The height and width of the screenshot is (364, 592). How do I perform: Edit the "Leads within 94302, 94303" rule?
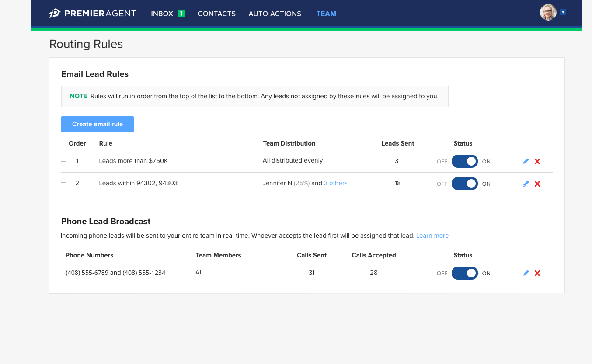point(526,184)
